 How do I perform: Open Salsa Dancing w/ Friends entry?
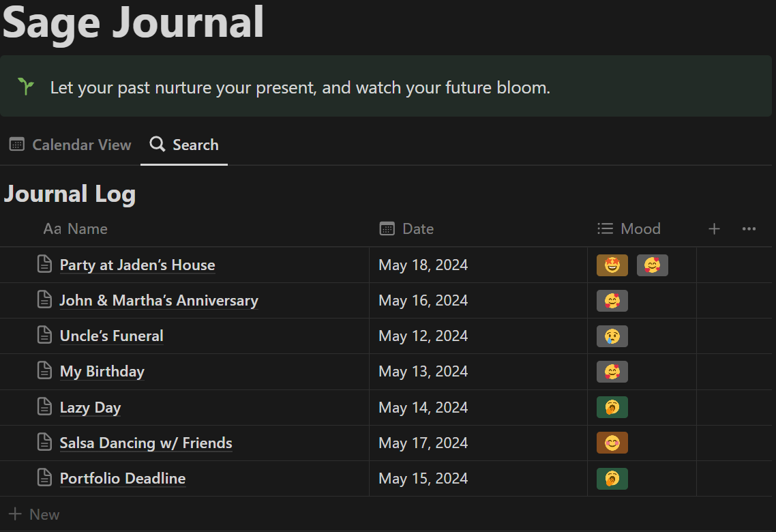[x=146, y=443]
